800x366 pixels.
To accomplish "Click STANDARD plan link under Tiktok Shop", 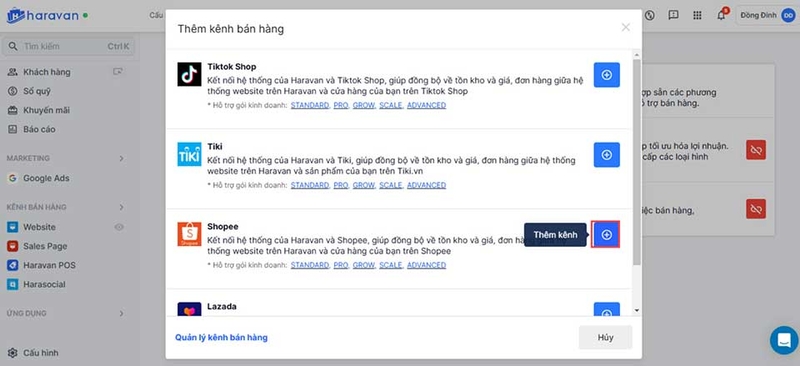I will (310, 106).
